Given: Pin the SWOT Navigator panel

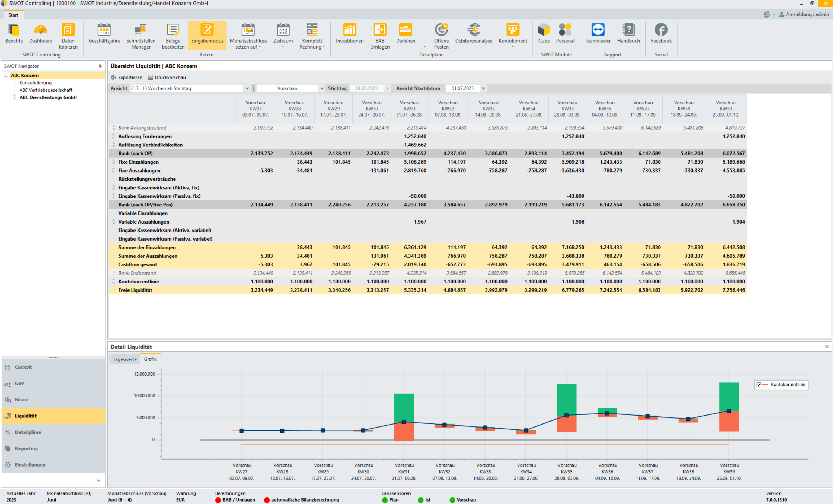Looking at the screenshot, I should coord(100,66).
